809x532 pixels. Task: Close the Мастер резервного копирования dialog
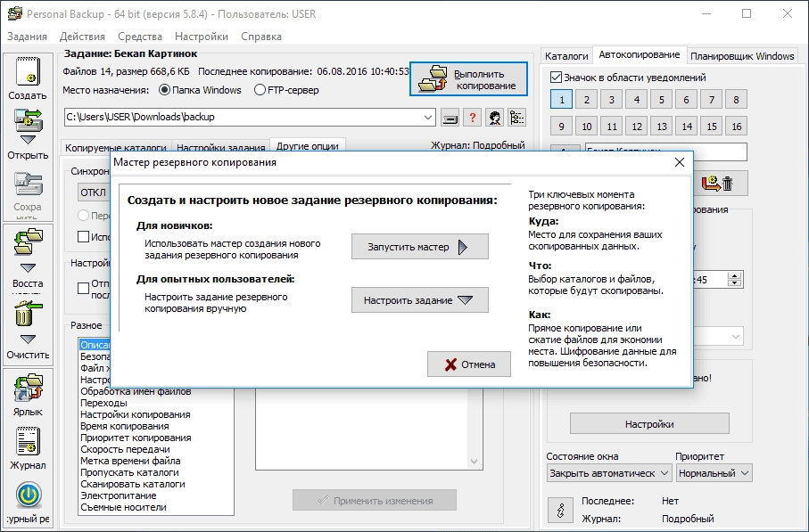click(x=680, y=162)
